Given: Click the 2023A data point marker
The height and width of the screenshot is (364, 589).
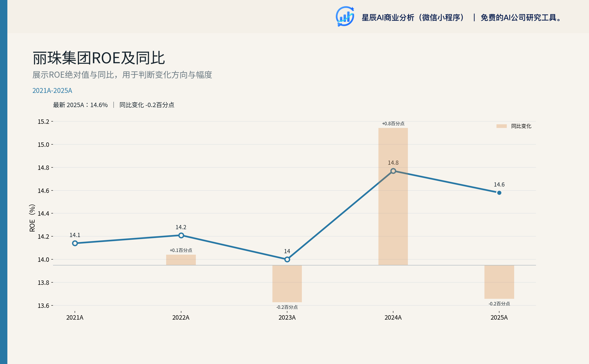Looking at the screenshot, I should tap(287, 259).
